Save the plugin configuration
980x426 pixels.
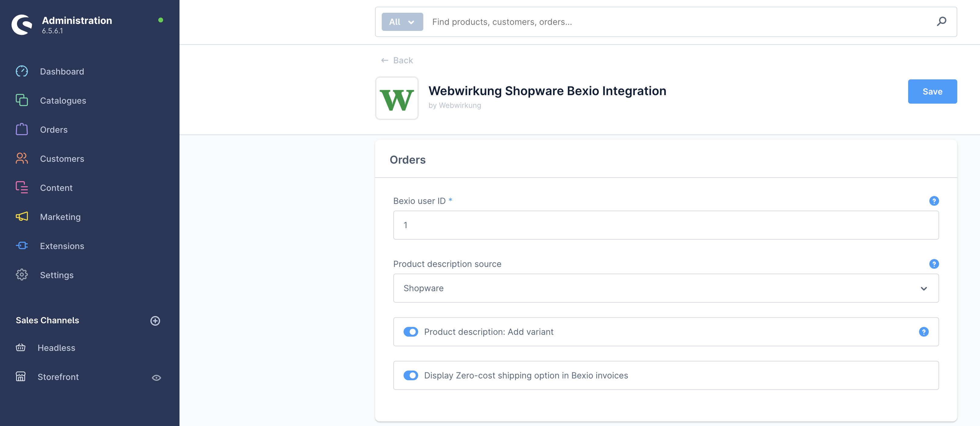click(x=932, y=92)
